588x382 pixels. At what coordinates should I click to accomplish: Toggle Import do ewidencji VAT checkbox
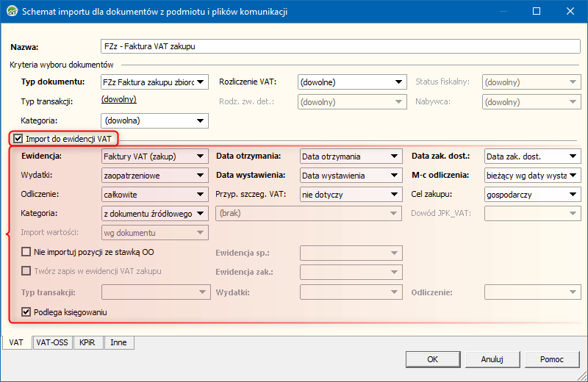click(x=18, y=139)
